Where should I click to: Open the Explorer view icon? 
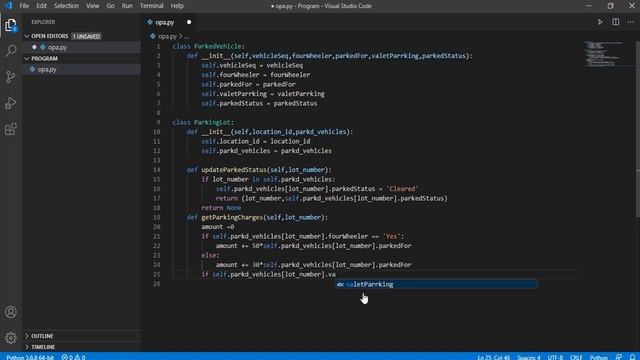11,25
